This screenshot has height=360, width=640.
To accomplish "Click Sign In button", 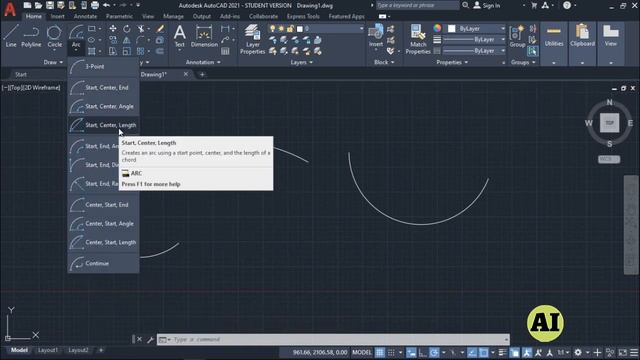I will pyautogui.click(x=487, y=5).
